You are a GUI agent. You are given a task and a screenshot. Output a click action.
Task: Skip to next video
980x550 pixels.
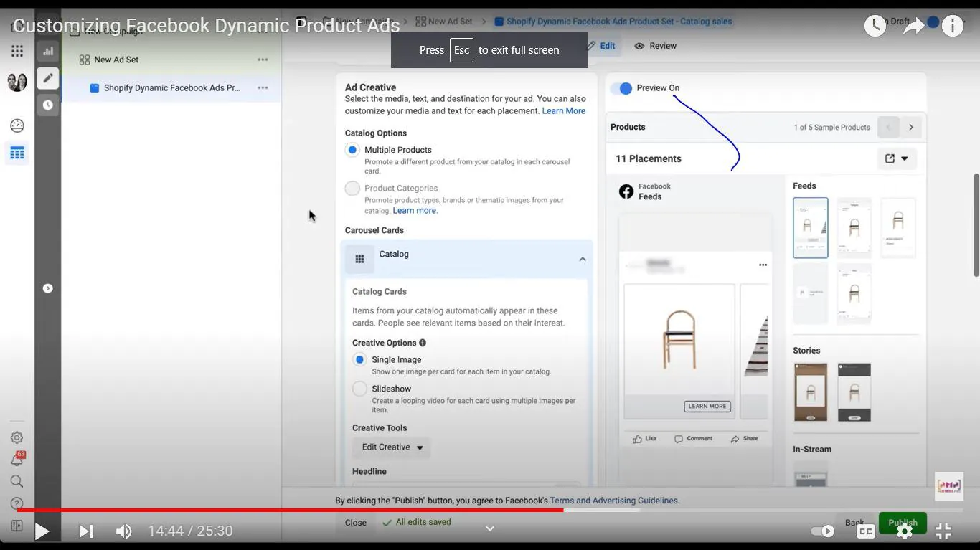coord(86,531)
